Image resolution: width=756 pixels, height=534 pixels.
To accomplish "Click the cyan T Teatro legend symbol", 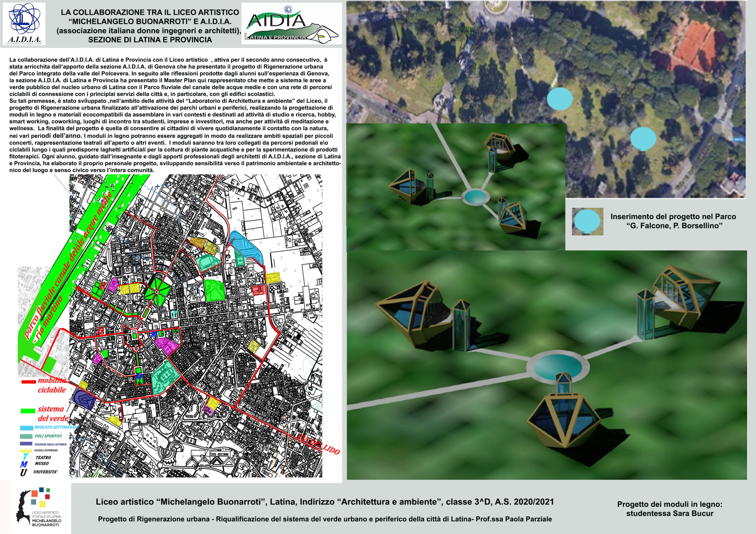I will tap(25, 457).
